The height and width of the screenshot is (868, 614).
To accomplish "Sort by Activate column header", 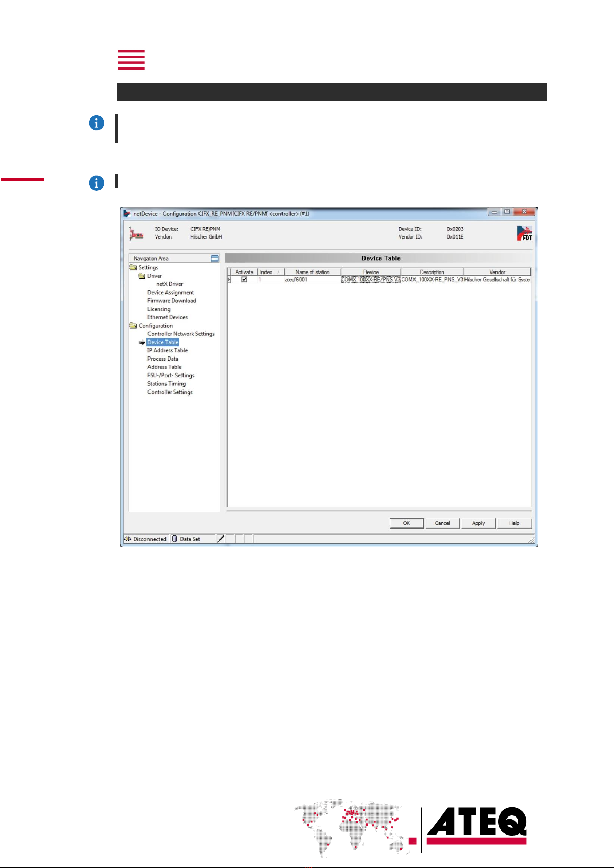I will [244, 272].
